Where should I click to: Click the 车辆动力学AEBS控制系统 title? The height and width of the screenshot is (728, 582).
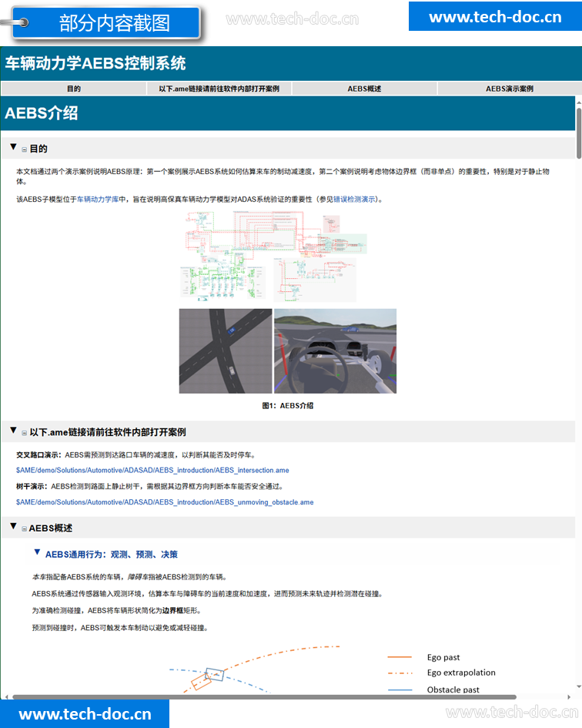[x=95, y=64]
